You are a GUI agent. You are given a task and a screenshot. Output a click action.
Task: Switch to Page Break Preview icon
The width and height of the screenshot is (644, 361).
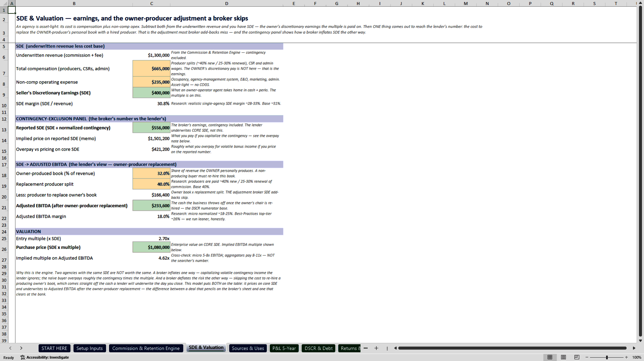577,357
